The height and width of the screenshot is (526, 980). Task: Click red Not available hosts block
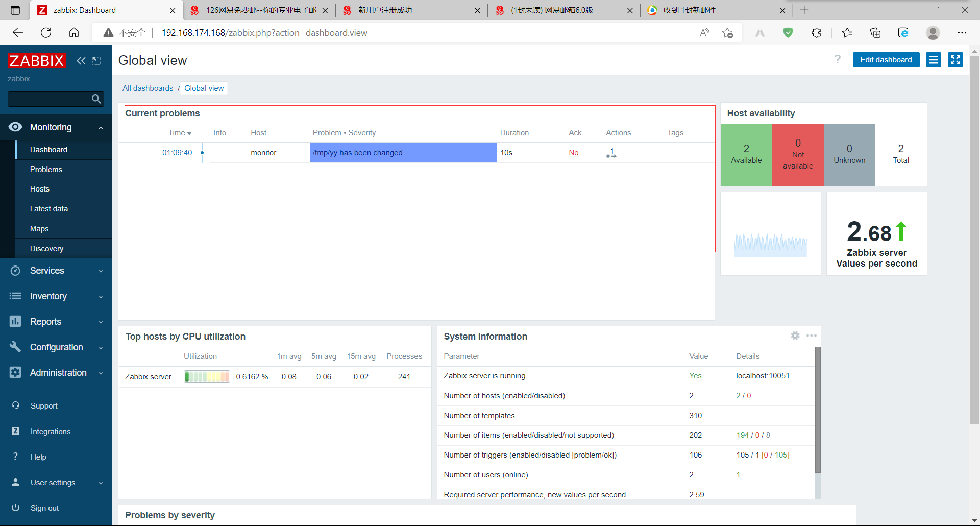click(798, 155)
